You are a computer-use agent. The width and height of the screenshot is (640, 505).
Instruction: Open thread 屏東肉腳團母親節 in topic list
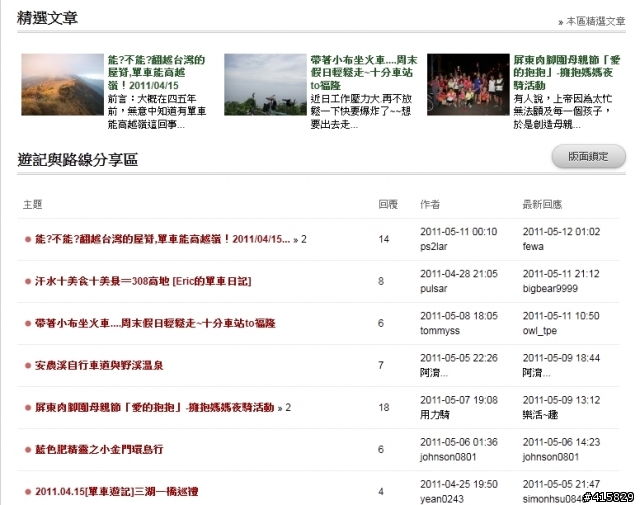coord(155,407)
